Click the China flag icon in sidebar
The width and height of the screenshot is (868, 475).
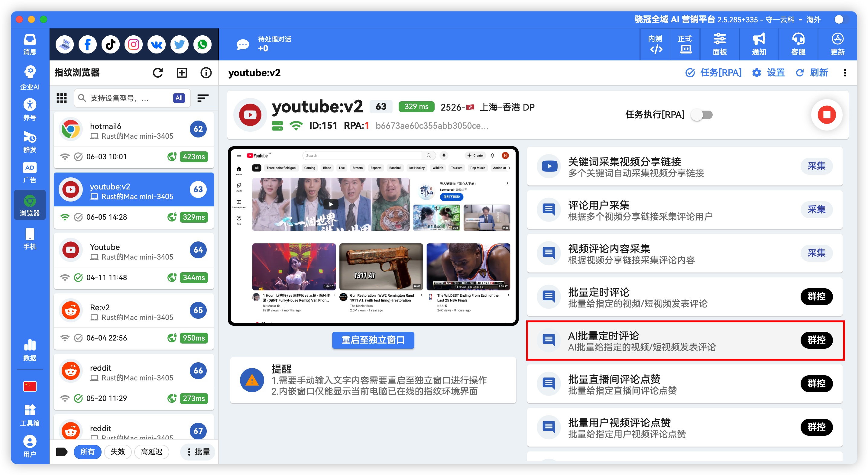tap(30, 386)
